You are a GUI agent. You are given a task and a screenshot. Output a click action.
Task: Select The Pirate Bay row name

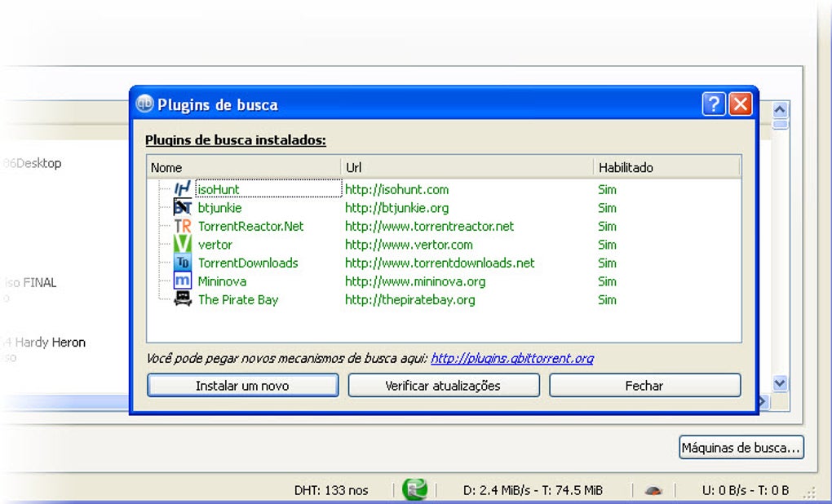click(x=237, y=300)
